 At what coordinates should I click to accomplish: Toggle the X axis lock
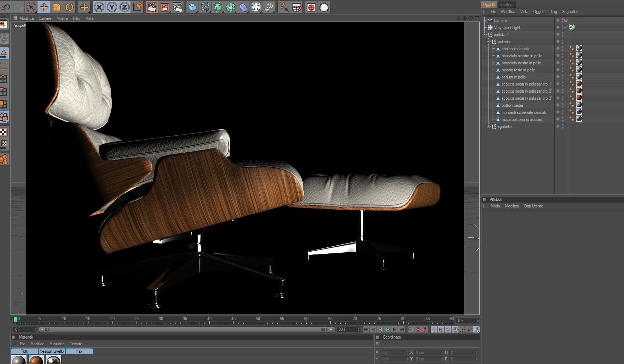point(99,7)
